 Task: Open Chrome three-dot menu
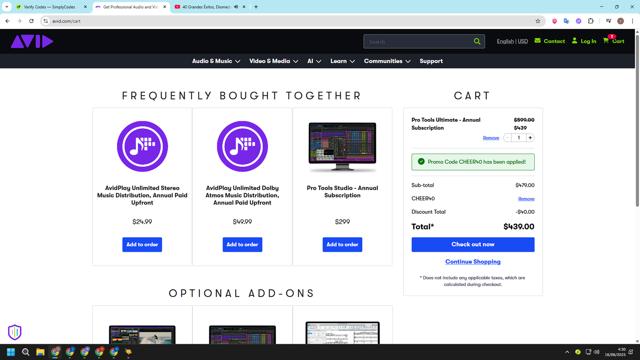pyautogui.click(x=632, y=21)
